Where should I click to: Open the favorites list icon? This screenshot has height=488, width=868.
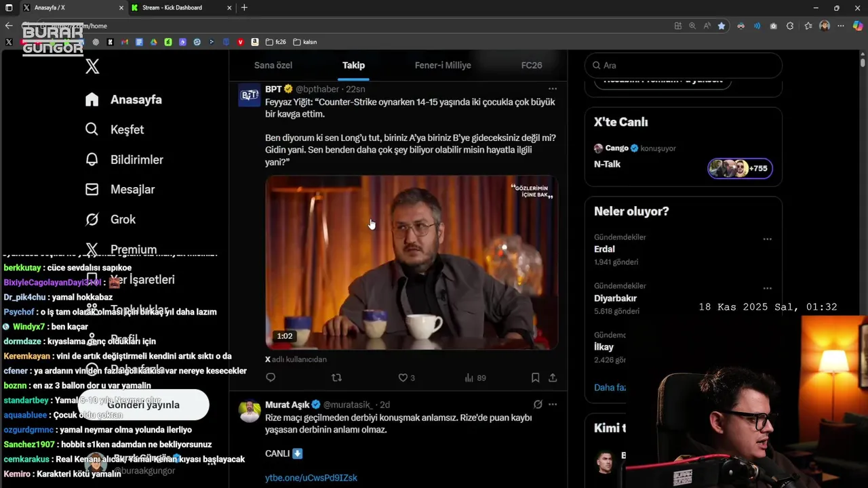(808, 26)
